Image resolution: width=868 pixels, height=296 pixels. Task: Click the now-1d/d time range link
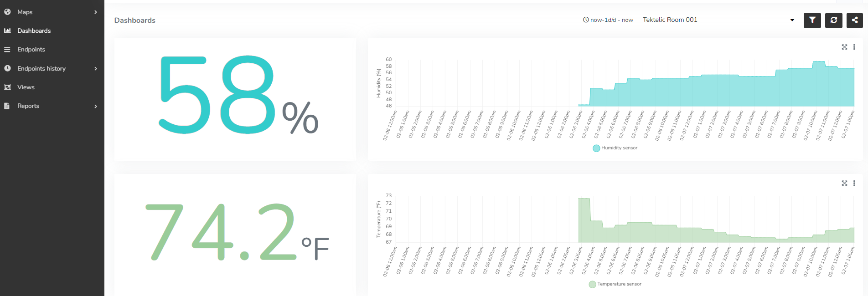608,20
